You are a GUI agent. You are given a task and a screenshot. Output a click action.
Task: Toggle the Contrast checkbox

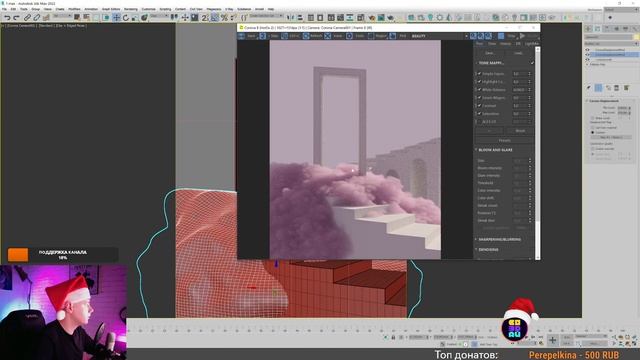[480, 106]
